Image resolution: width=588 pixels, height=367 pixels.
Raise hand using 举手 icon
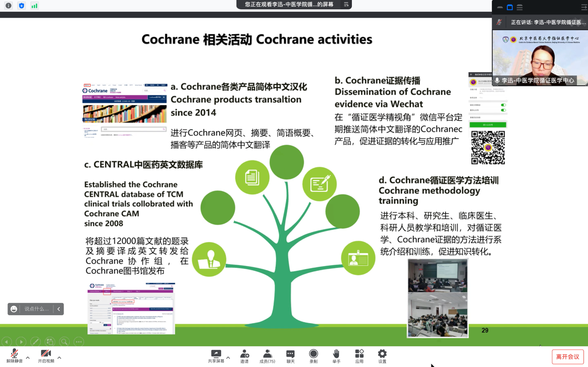[x=336, y=355]
